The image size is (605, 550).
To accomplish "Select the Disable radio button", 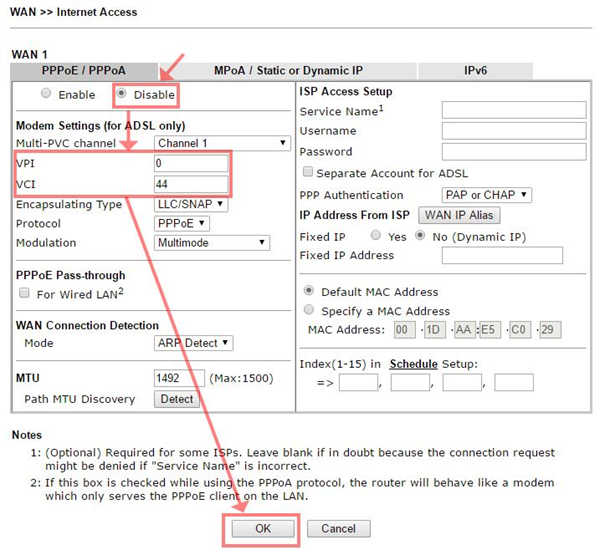I will click(122, 94).
